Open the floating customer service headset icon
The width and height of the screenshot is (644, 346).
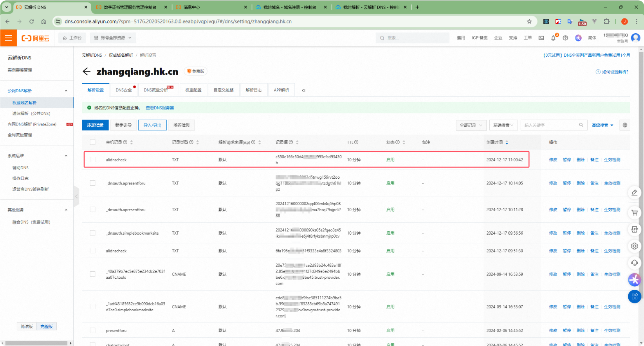(635, 263)
